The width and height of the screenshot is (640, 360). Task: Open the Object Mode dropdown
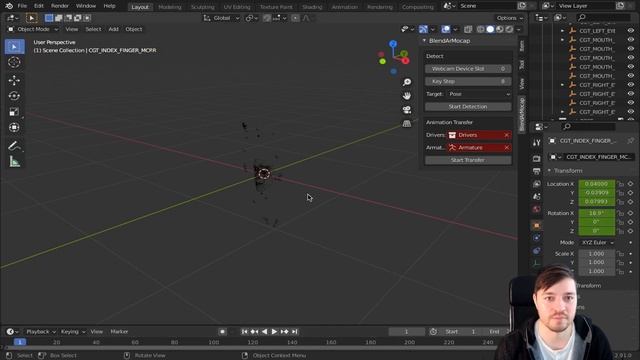coord(33,29)
